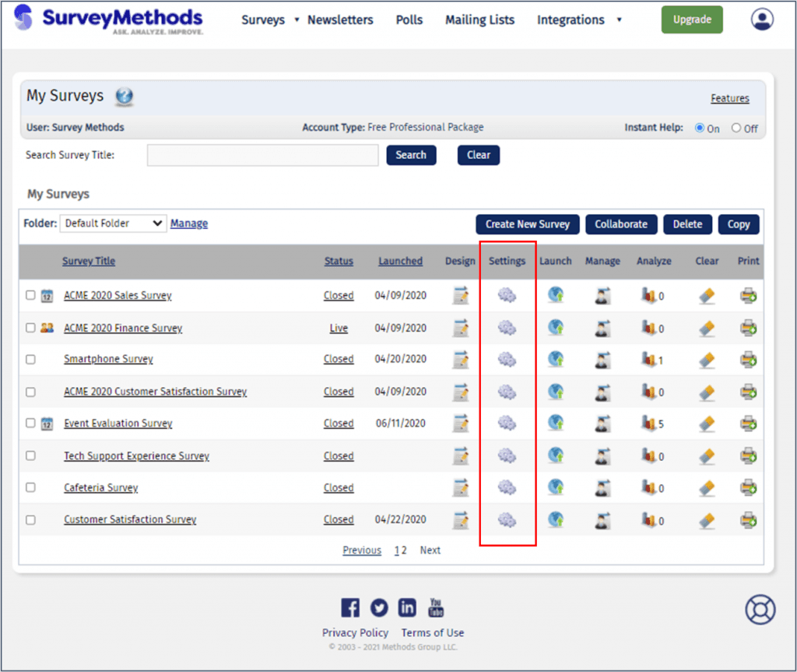
Task: Click the Search button
Action: tap(411, 155)
